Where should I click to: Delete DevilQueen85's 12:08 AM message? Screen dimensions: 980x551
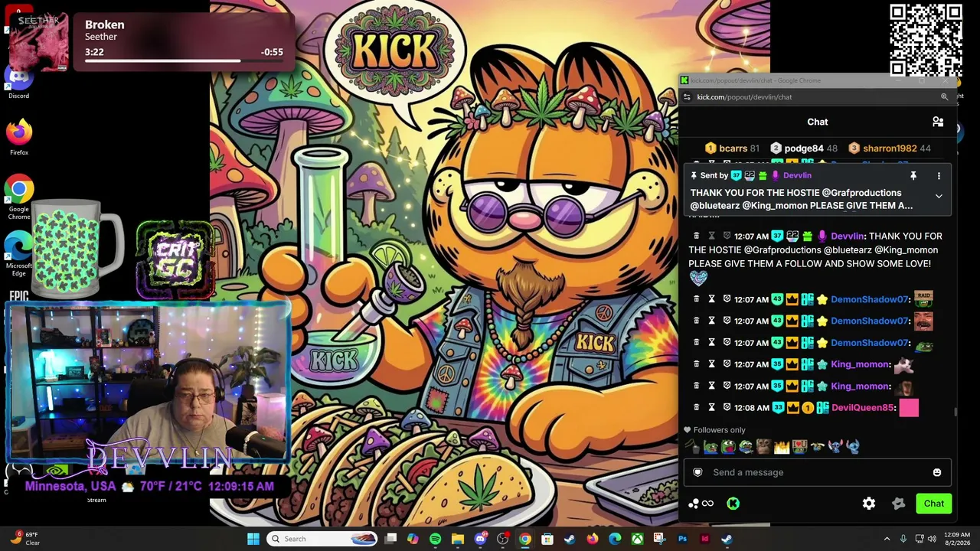point(696,408)
